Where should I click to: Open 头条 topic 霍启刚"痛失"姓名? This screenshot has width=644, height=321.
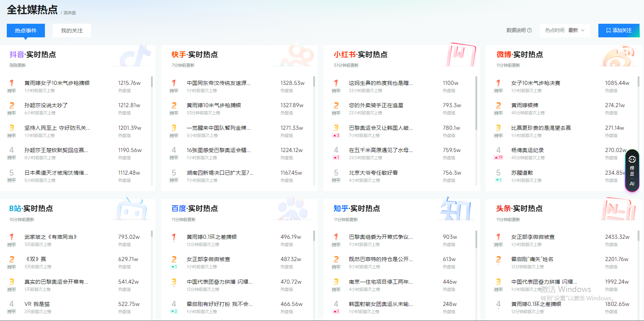[x=532, y=259]
